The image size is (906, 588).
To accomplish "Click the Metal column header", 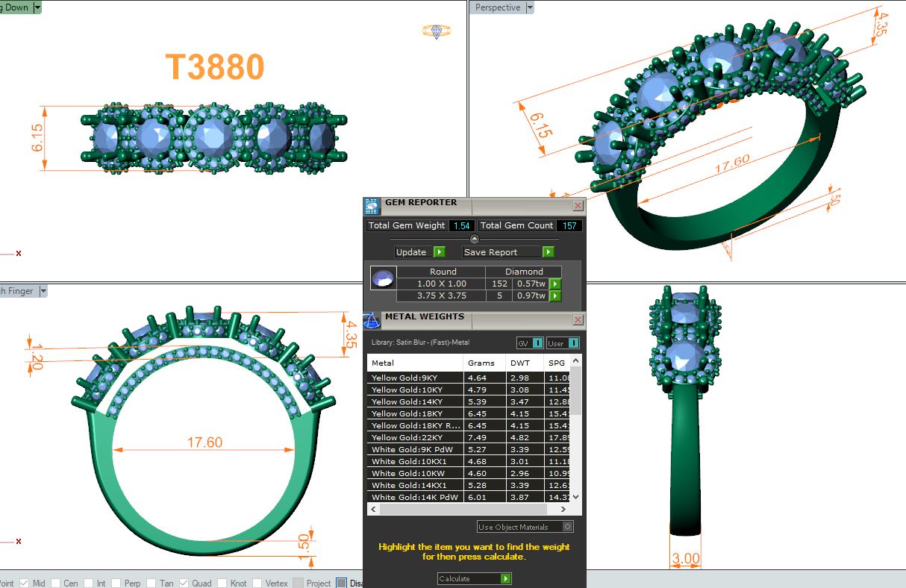I will point(415,363).
